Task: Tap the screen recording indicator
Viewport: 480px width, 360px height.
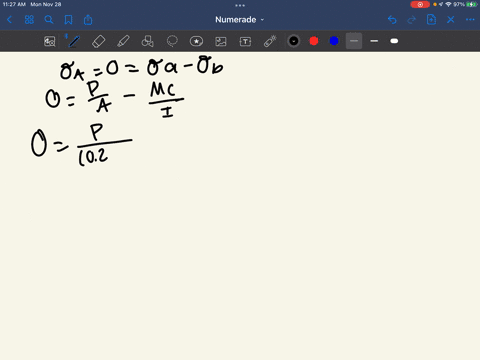Action: coord(420,4)
